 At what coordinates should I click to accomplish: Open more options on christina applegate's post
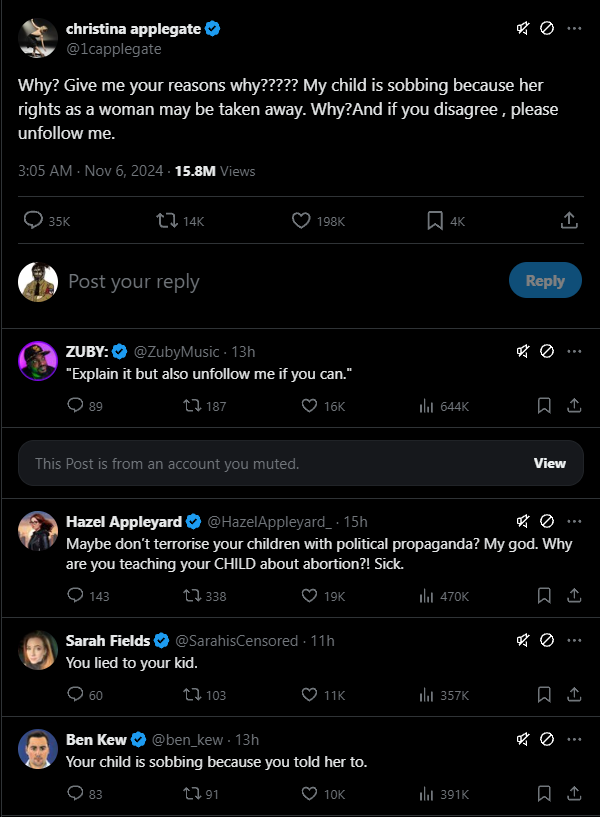click(574, 28)
